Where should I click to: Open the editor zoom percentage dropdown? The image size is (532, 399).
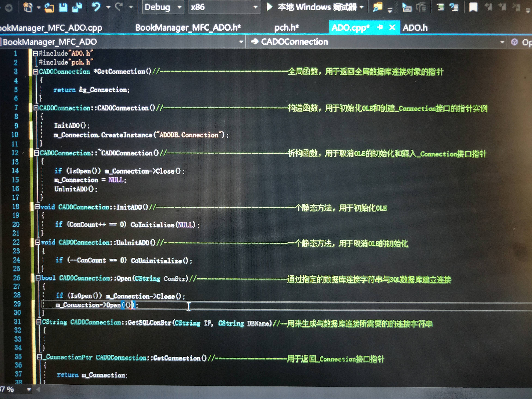pos(29,390)
